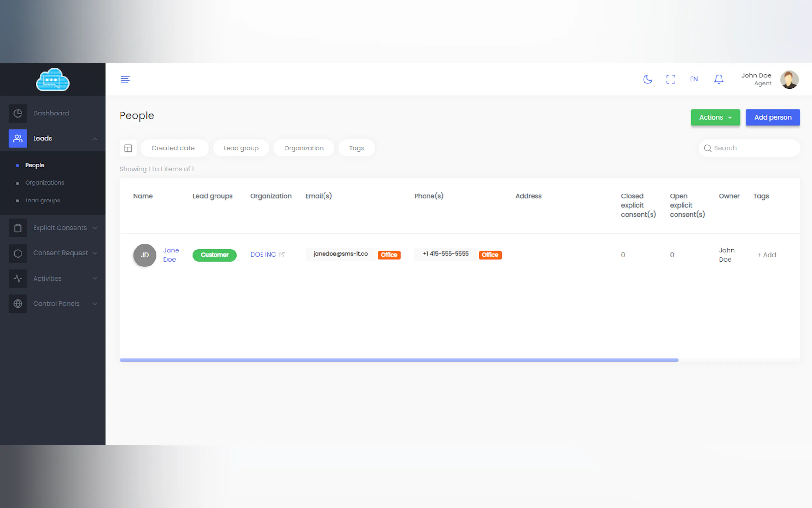Click the cloud logo in sidebar
Viewport: 812px width, 508px height.
pyautogui.click(x=53, y=80)
